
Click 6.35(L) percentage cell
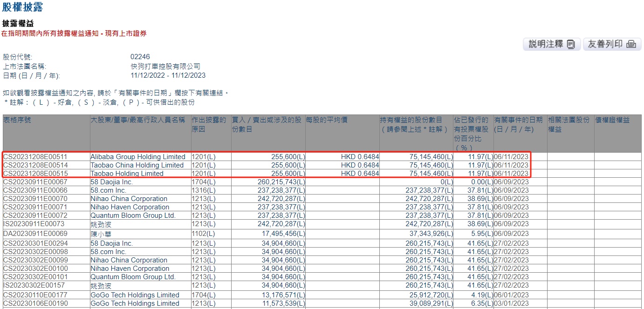click(481, 303)
